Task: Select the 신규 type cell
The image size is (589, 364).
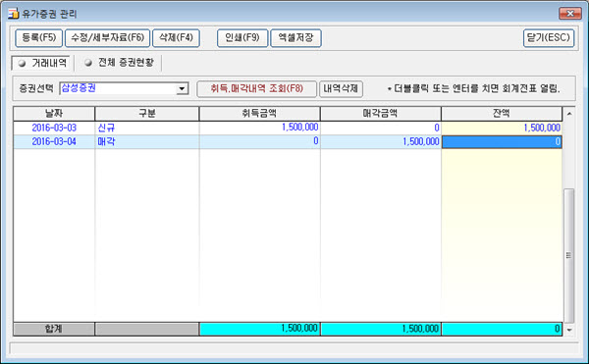Action: 147,128
